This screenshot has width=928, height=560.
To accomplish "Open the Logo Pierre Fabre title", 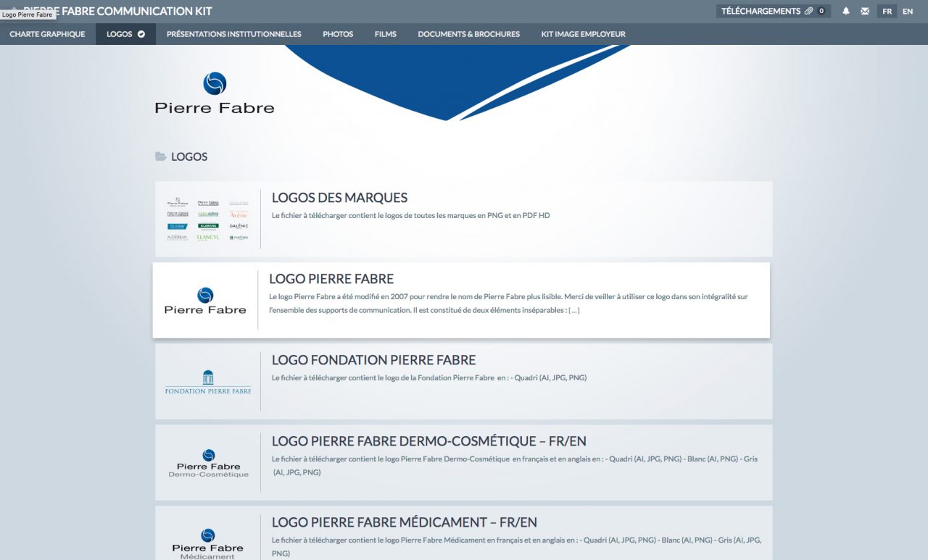I will tap(331, 279).
